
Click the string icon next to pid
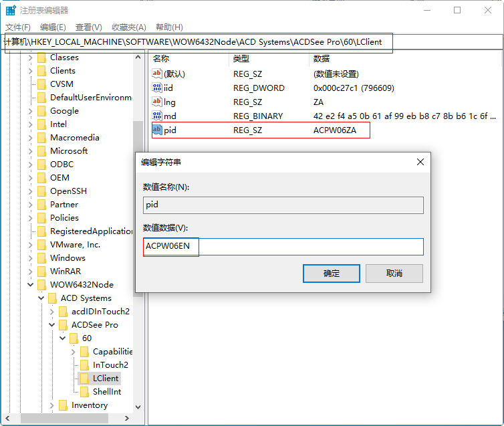(157, 130)
